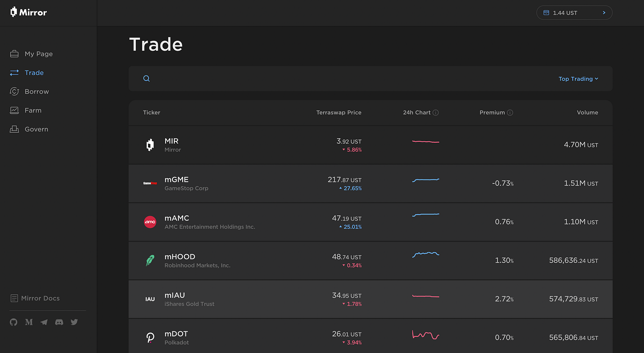The height and width of the screenshot is (353, 644).
Task: Click the Mirror logo in header
Action: click(x=29, y=12)
